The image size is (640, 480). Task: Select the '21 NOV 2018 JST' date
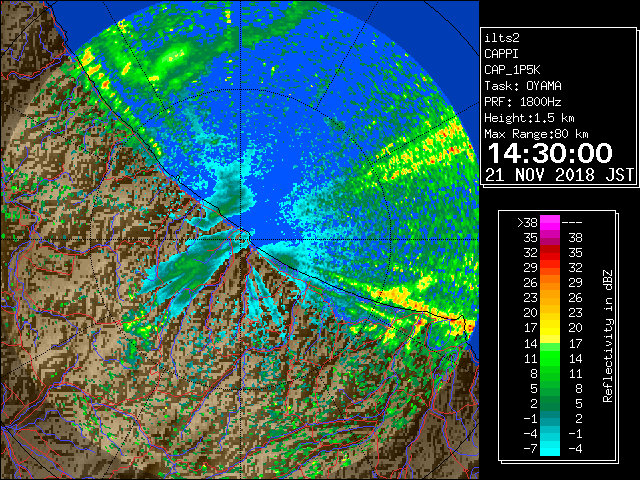click(x=559, y=175)
